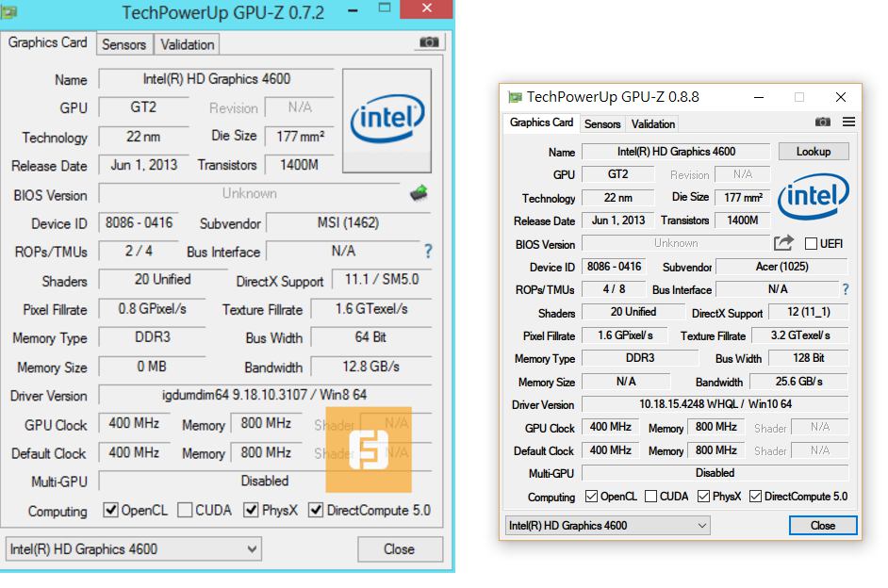
Task: Click DirectX Support '11.1 / SM5.0' value
Action: (382, 279)
